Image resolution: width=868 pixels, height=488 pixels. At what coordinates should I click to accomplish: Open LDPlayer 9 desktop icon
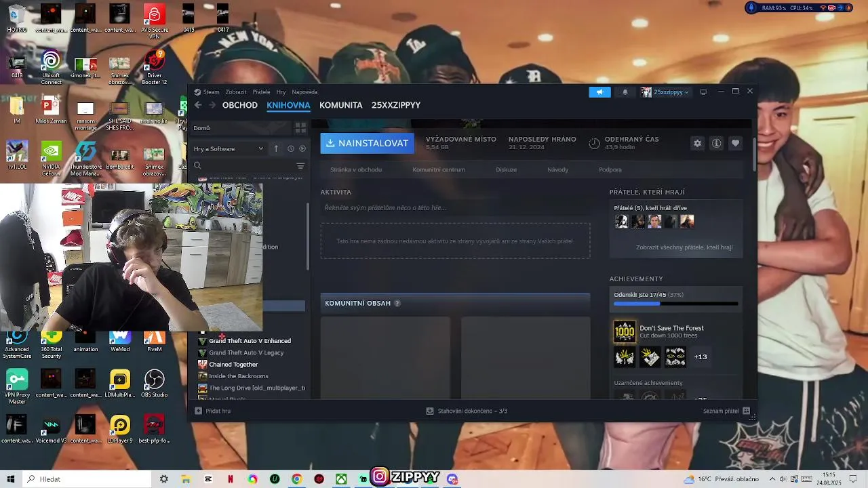(120, 429)
